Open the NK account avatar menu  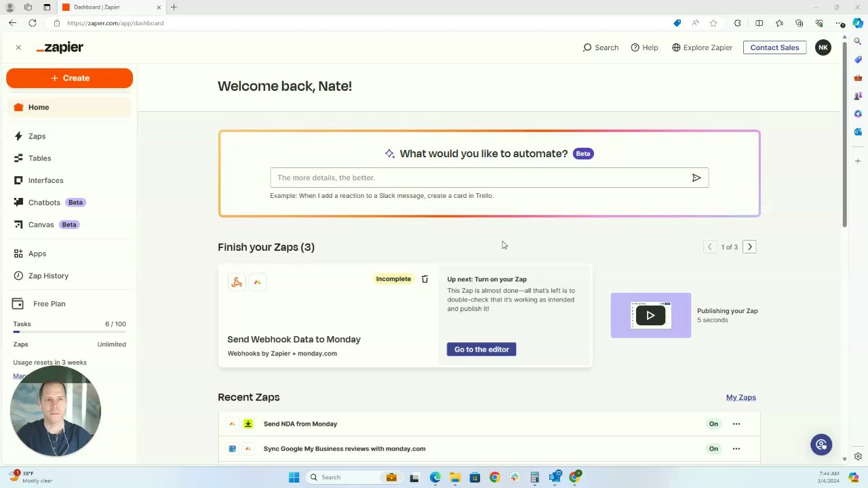(823, 47)
